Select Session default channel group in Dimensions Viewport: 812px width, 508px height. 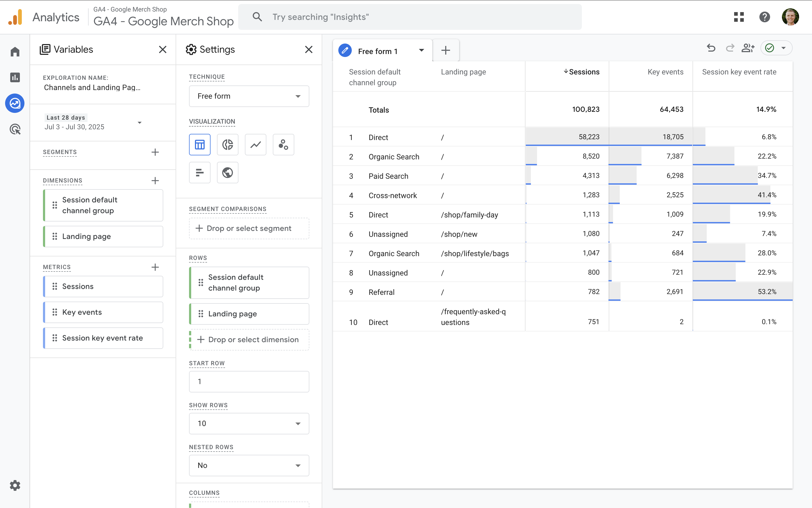point(103,205)
